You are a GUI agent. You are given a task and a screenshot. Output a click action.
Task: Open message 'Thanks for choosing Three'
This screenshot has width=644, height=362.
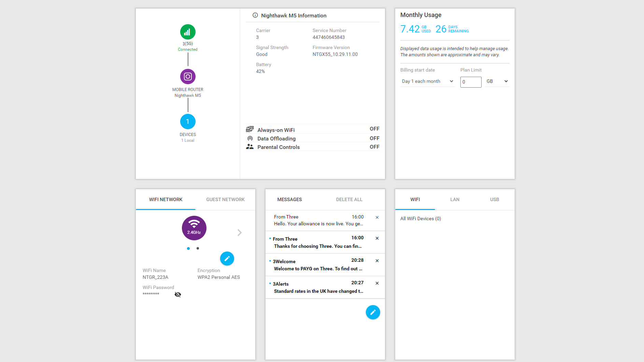(x=319, y=242)
